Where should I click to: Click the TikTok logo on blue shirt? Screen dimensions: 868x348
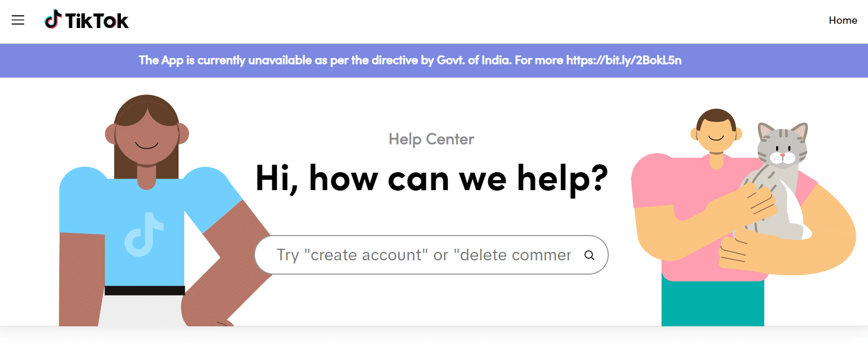[x=144, y=234]
